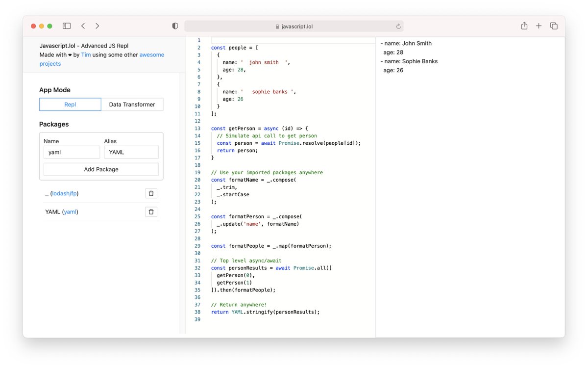Click the '_.trim,' code line

pos(227,187)
